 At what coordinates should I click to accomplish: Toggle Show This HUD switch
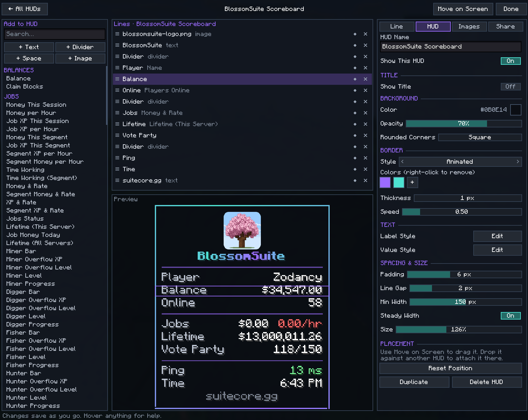point(510,61)
